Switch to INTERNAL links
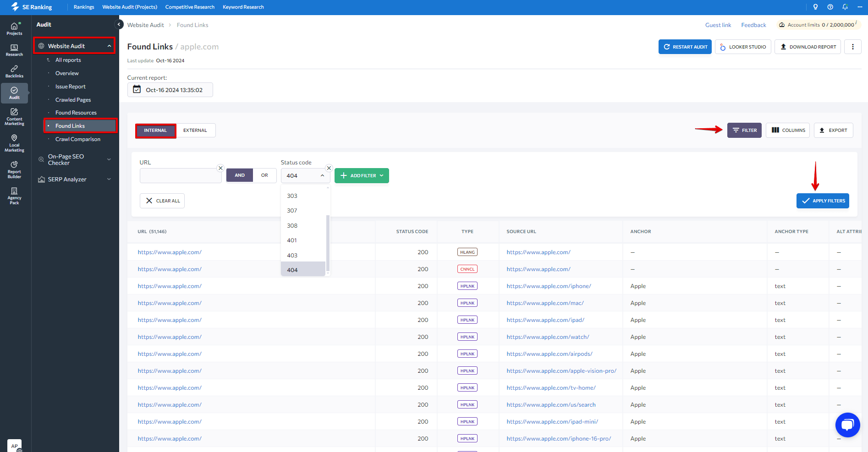868x452 pixels. (155, 131)
